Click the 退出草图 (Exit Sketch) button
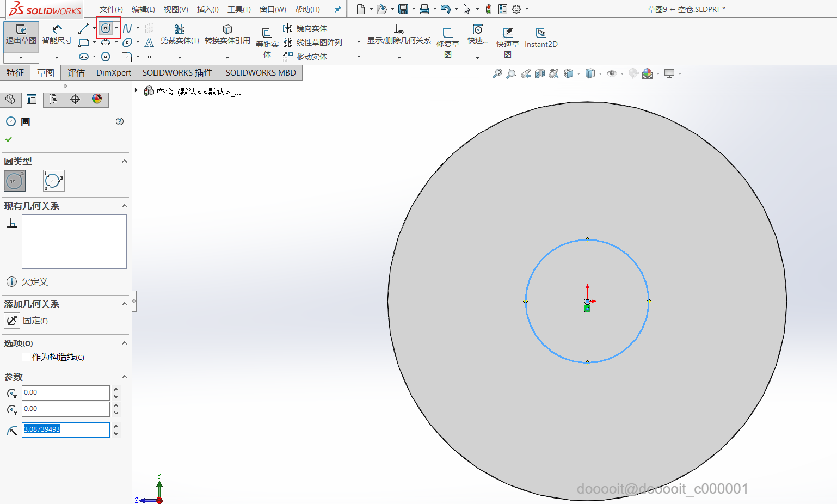Viewport: 837px width, 504px height. pyautogui.click(x=21, y=35)
